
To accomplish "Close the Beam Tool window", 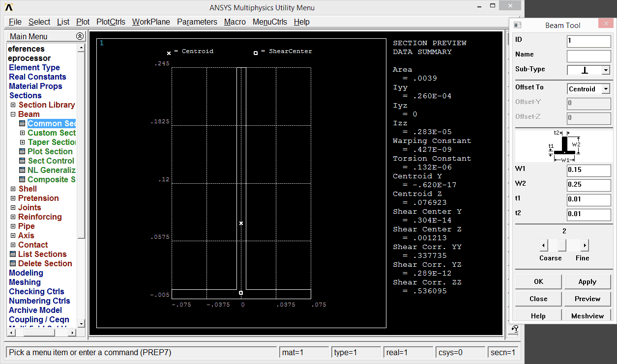I will coord(605,24).
